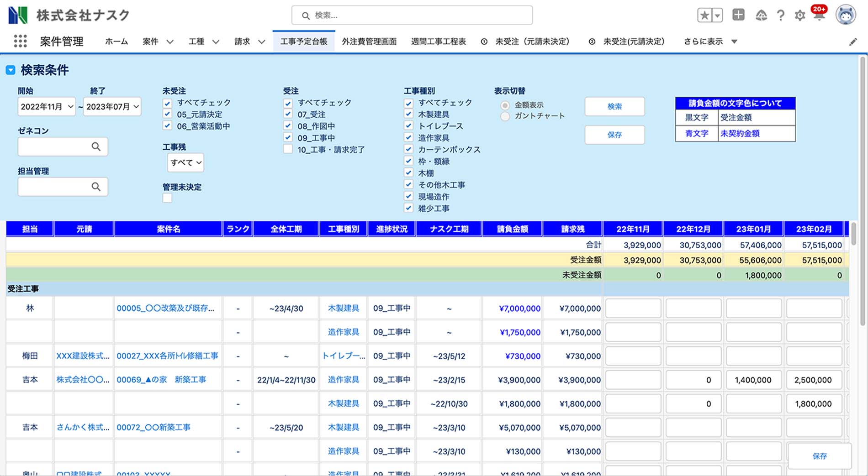Open the 00027_XXX各所トイレ修繕工事 link

[167, 356]
